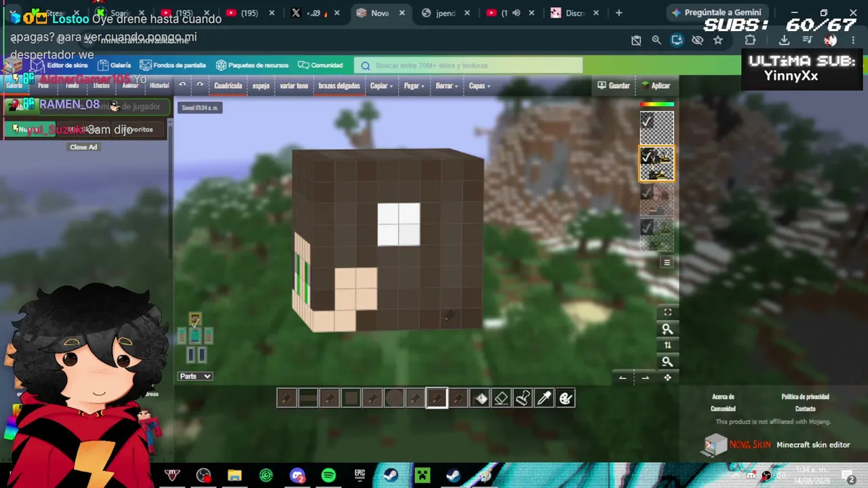Click the Guardar save button
Screen dimensions: 868x488
pyautogui.click(x=614, y=85)
